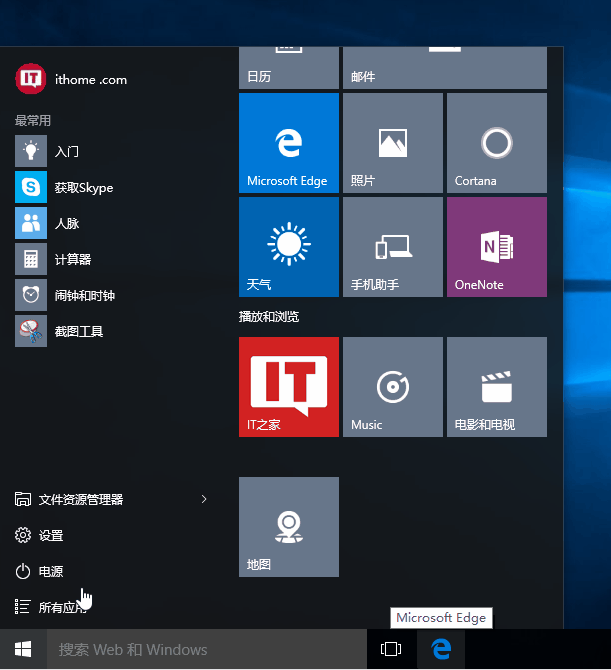Screen dimensions: 611x670
Task: Click the Windows Start button
Action: tap(22, 649)
